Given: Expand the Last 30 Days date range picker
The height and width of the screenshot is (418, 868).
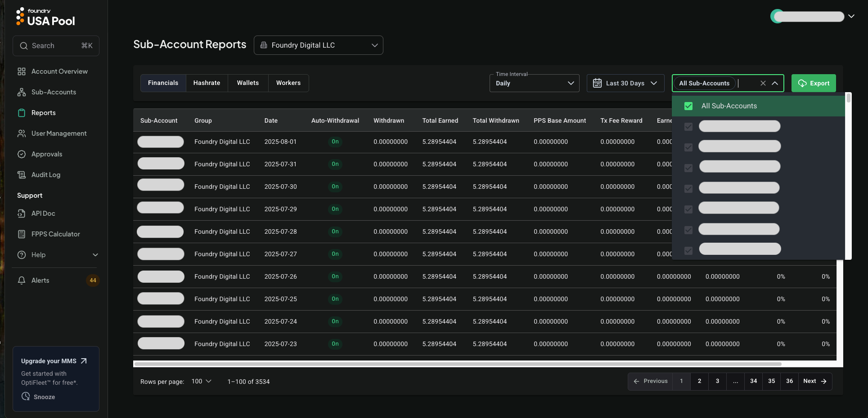Looking at the screenshot, I should (x=625, y=83).
